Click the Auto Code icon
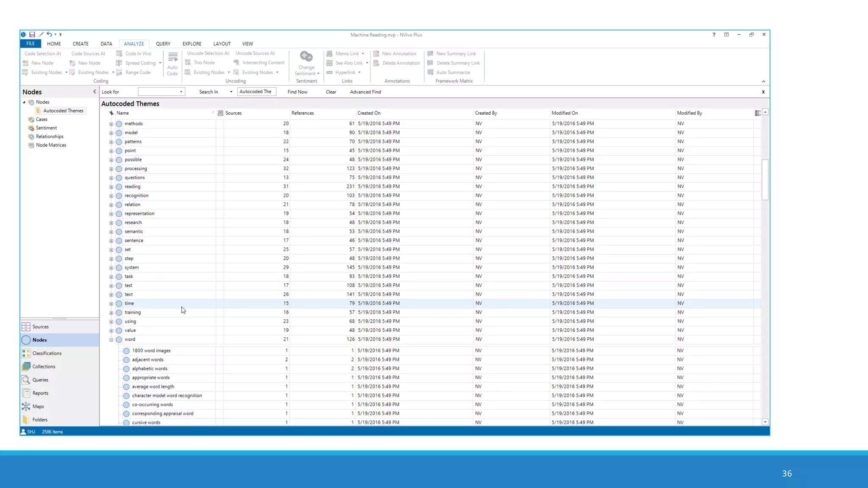868x488 pixels. (172, 58)
